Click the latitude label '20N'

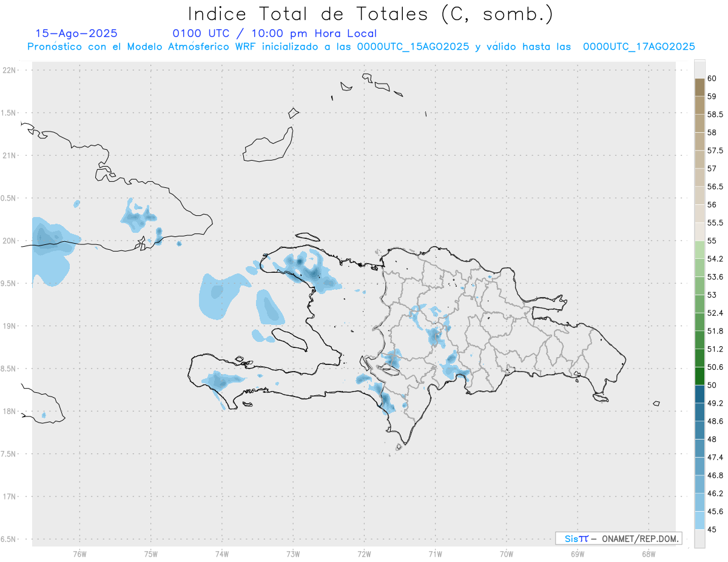coord(10,241)
